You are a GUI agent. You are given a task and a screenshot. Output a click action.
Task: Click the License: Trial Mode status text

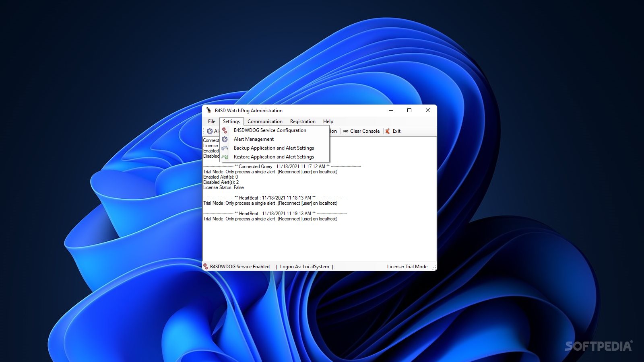coord(407,267)
